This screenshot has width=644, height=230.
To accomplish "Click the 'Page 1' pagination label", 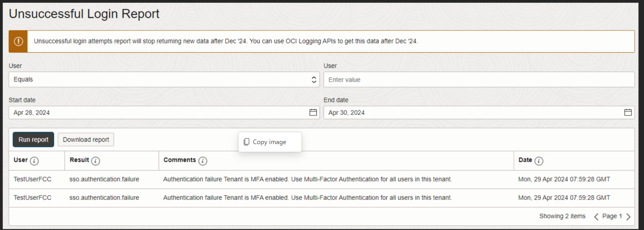I will click(x=612, y=216).
